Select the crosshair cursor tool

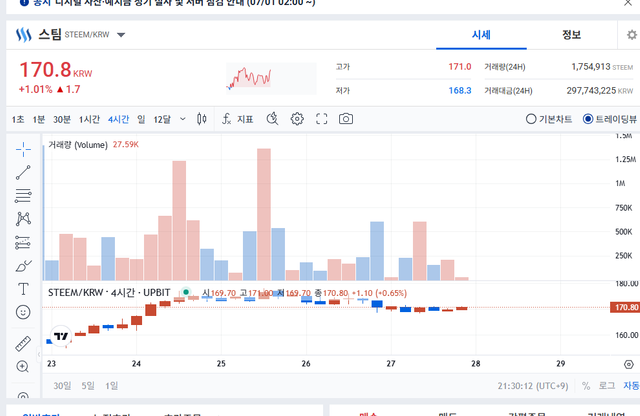23,149
